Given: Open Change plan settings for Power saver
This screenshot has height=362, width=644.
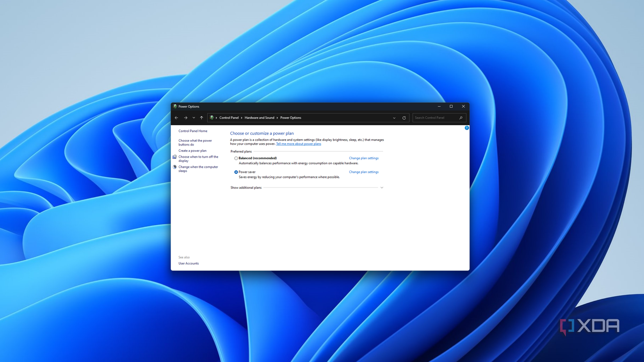Looking at the screenshot, I should tap(363, 172).
